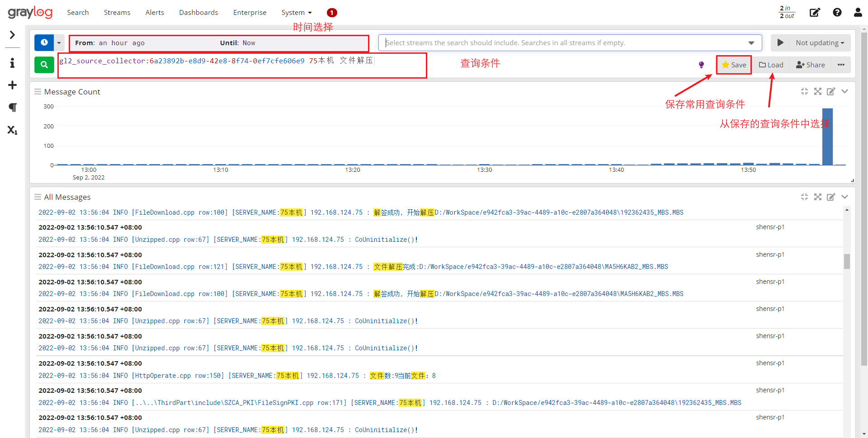The width and height of the screenshot is (868, 438).
Task: Open the sidebar fields X1 icon
Action: click(12, 130)
